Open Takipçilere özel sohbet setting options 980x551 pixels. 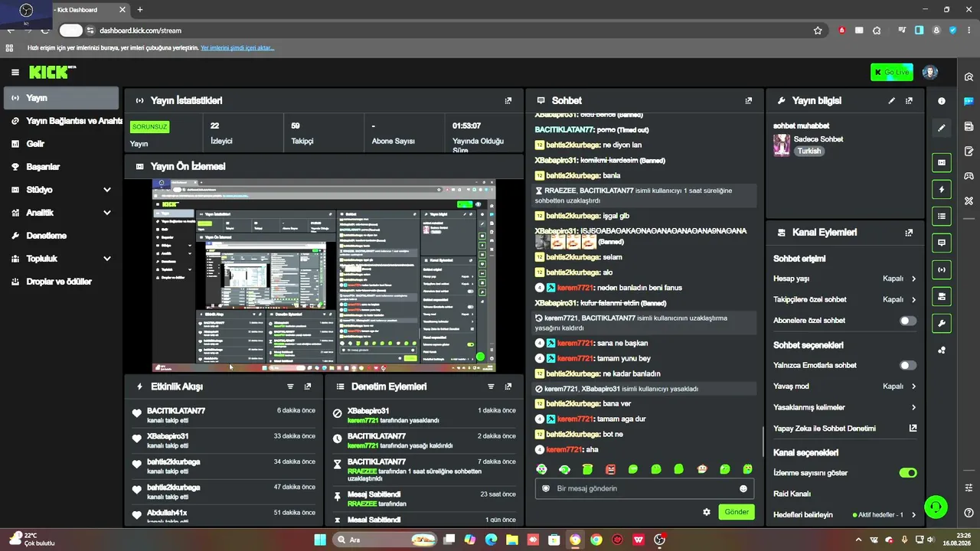click(844, 300)
